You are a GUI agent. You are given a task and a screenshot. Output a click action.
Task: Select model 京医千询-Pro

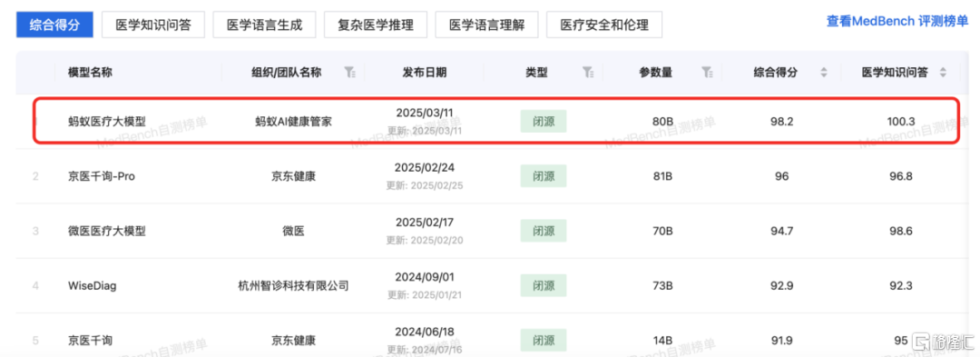point(102,176)
